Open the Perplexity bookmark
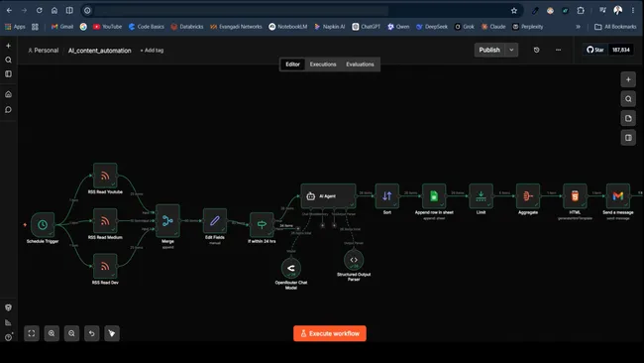 click(528, 27)
